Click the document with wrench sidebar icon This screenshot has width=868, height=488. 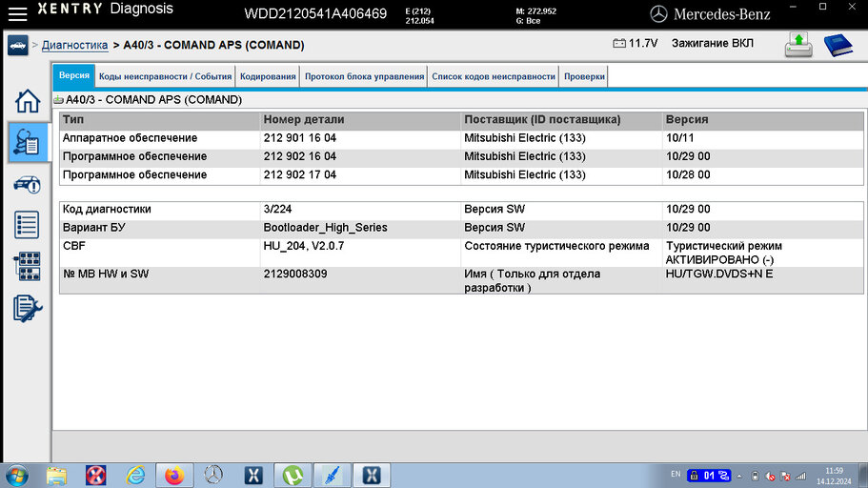point(28,308)
